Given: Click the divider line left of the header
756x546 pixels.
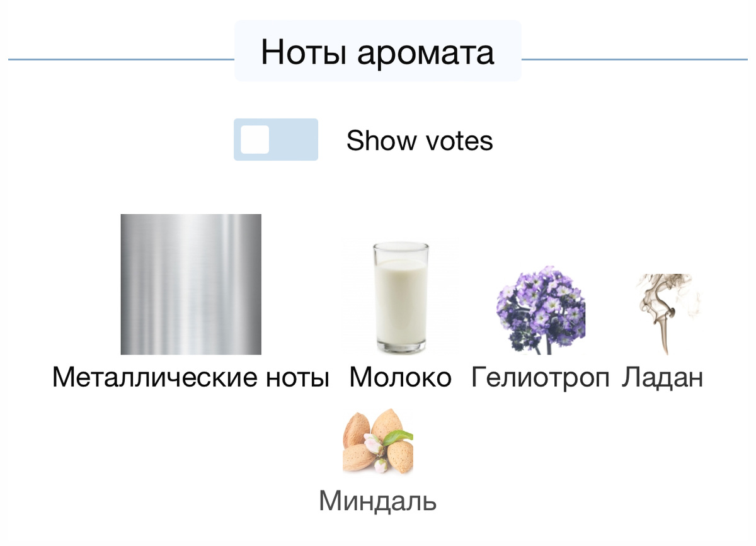Looking at the screenshot, I should (x=121, y=60).
